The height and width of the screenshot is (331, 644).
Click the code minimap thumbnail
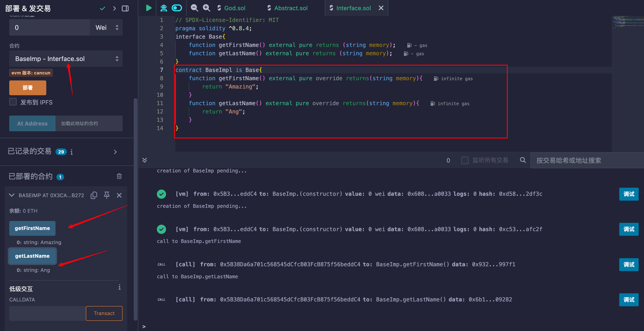pos(628,22)
